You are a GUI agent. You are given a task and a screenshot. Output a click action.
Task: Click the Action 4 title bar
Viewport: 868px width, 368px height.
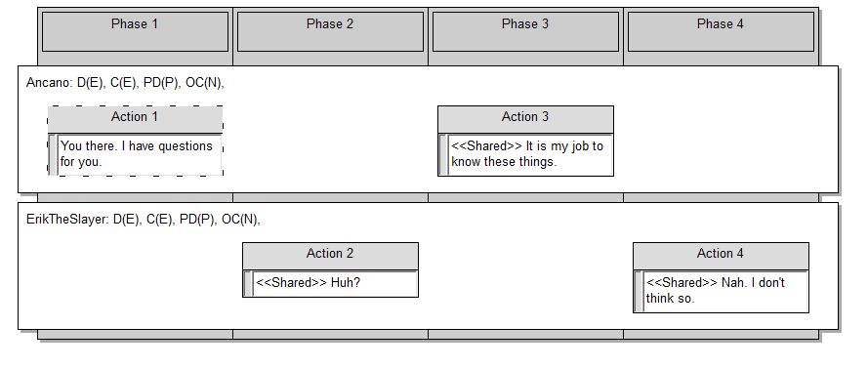coord(721,256)
